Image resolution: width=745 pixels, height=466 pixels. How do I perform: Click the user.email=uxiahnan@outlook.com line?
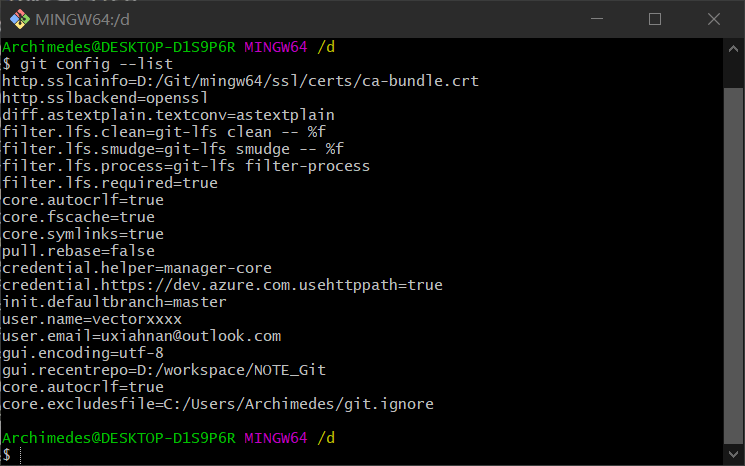(x=142, y=336)
